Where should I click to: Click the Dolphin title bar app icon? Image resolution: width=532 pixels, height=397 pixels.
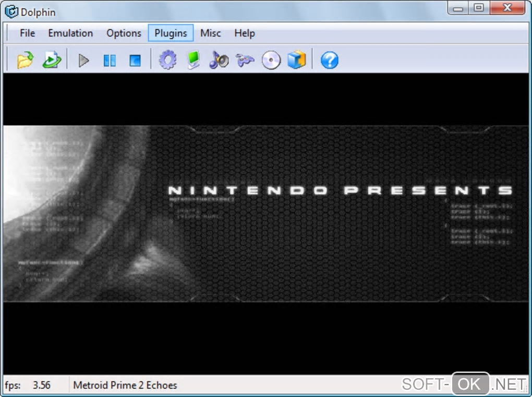11,11
